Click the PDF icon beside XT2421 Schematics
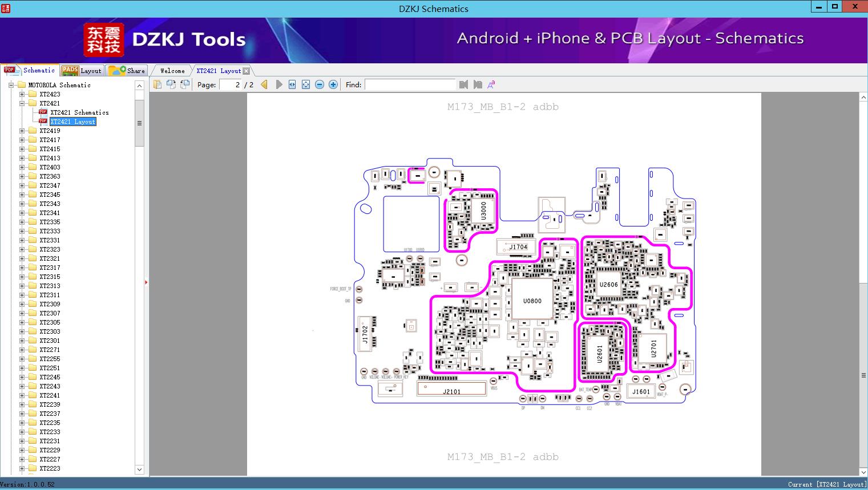Viewport: 868px width, 490px height. pyautogui.click(x=43, y=112)
